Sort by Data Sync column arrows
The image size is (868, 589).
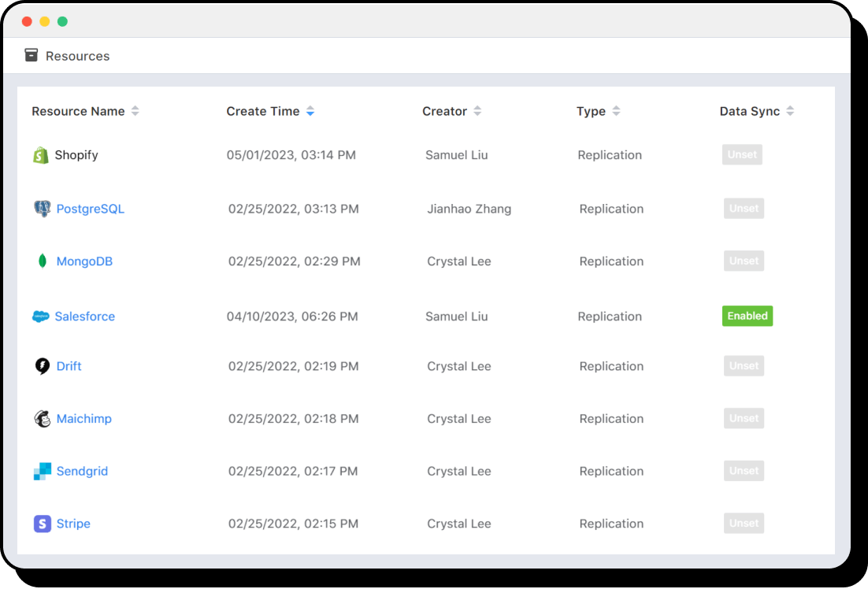pos(790,111)
